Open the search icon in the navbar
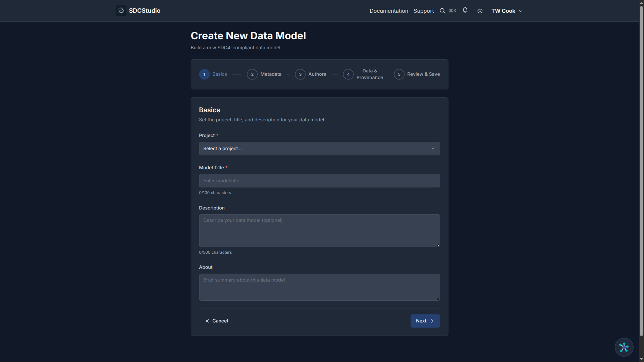The image size is (644, 362). [x=442, y=11]
